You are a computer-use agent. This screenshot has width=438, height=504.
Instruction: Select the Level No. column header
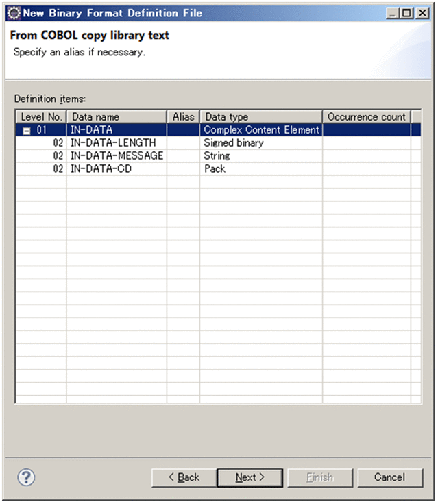pos(41,116)
